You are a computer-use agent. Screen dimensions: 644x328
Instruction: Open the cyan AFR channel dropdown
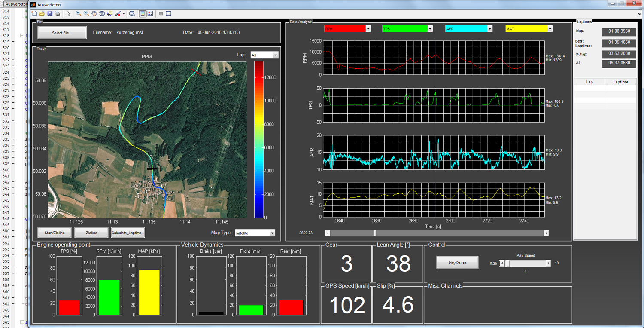tap(469, 29)
